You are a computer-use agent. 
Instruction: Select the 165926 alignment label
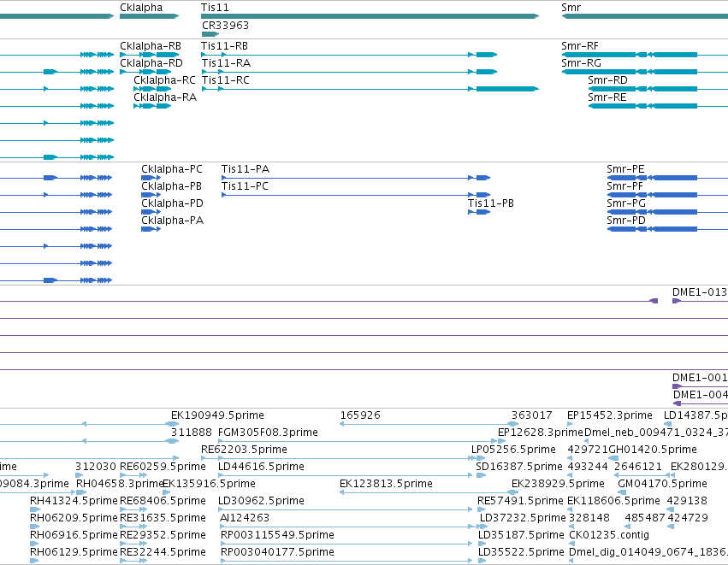360,415
